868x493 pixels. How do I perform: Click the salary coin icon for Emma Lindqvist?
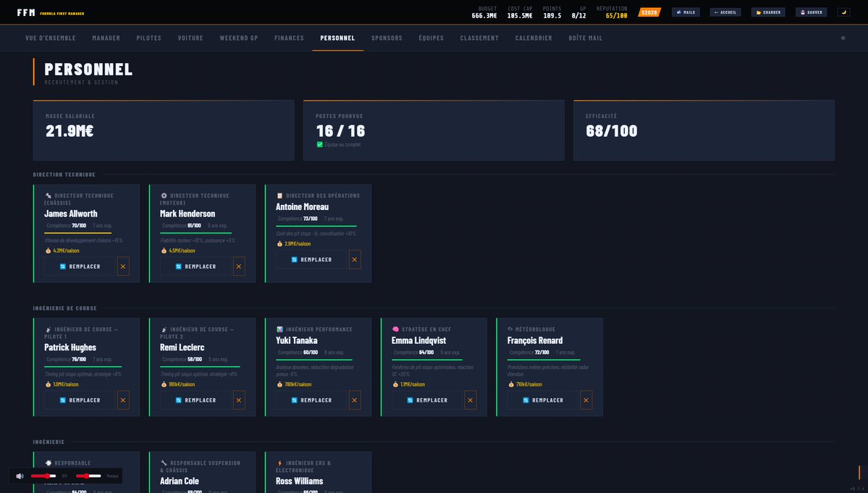pos(395,384)
